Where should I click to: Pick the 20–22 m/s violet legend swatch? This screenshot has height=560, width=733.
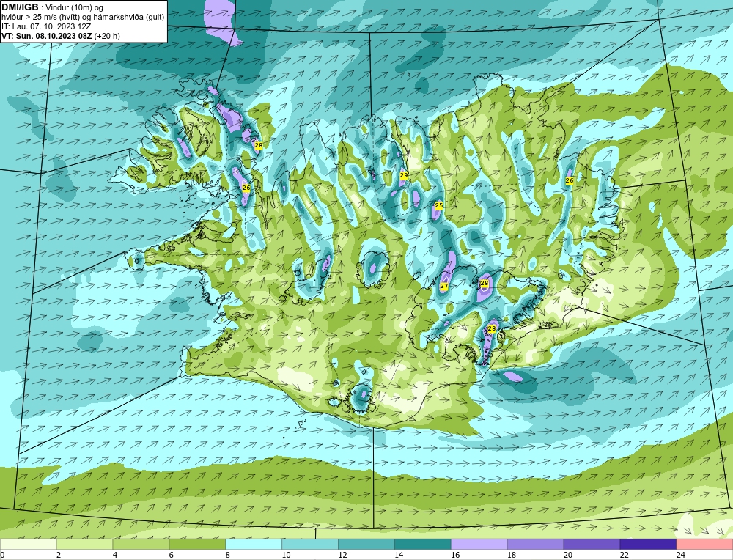tap(592, 545)
